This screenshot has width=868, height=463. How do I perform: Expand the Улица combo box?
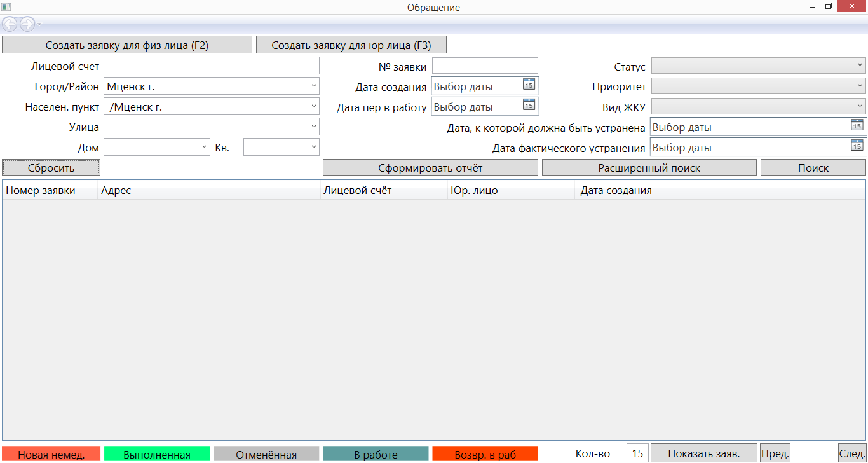[x=314, y=127]
